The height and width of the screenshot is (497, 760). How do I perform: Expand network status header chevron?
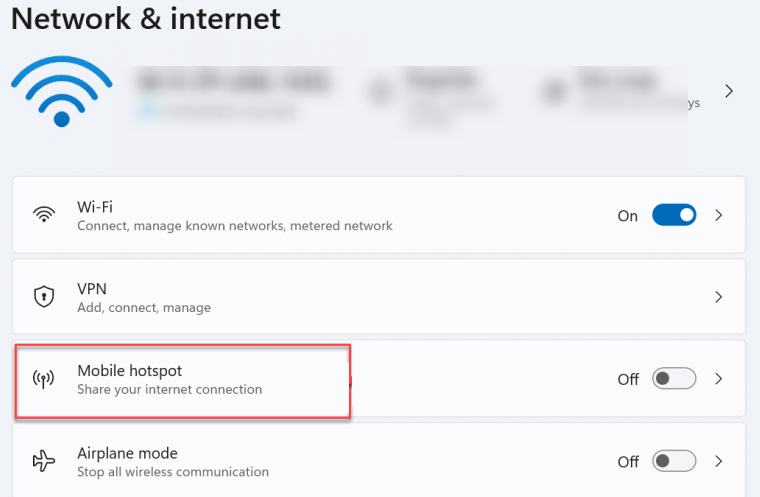click(x=729, y=91)
